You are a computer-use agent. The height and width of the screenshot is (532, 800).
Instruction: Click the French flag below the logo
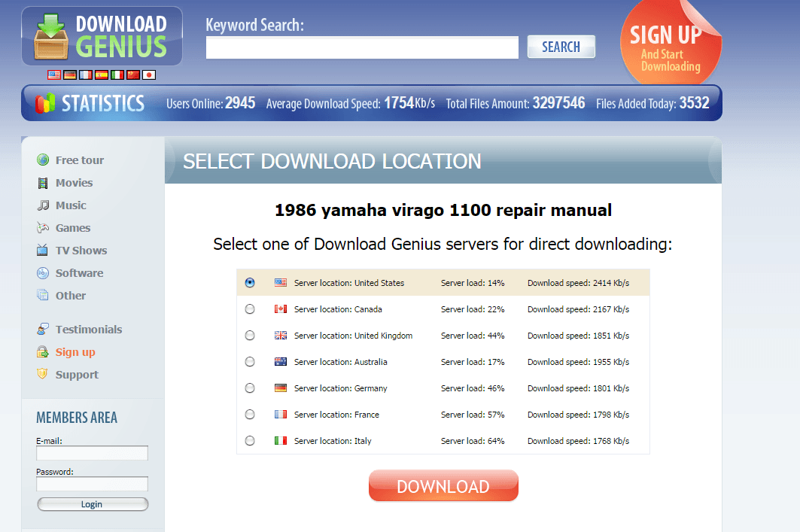click(86, 74)
